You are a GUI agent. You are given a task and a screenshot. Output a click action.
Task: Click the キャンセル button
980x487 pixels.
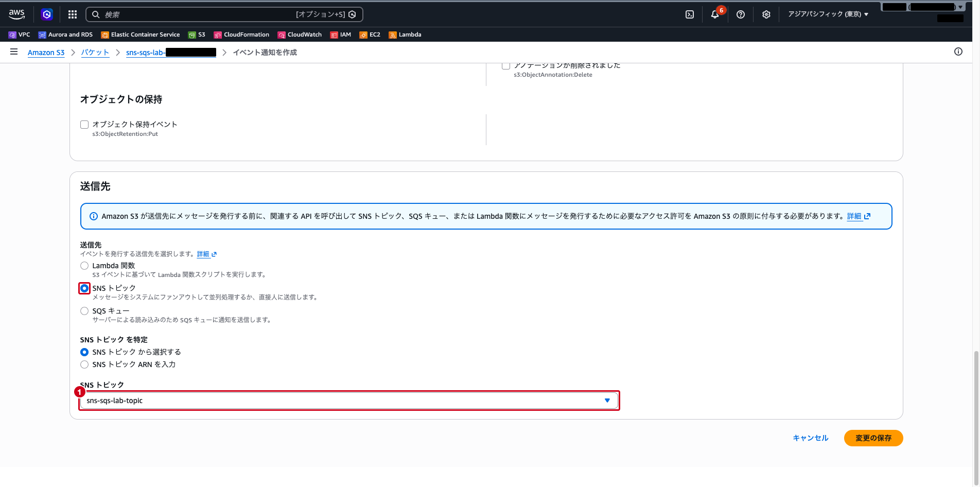(x=811, y=438)
